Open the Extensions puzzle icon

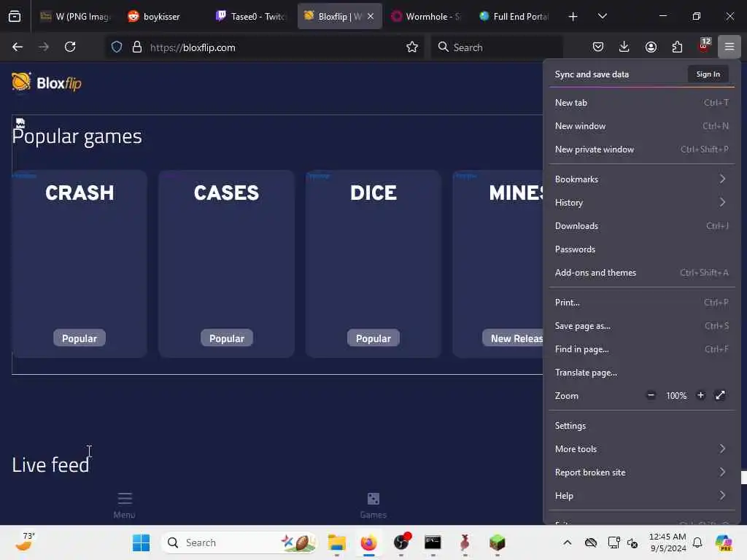point(677,47)
